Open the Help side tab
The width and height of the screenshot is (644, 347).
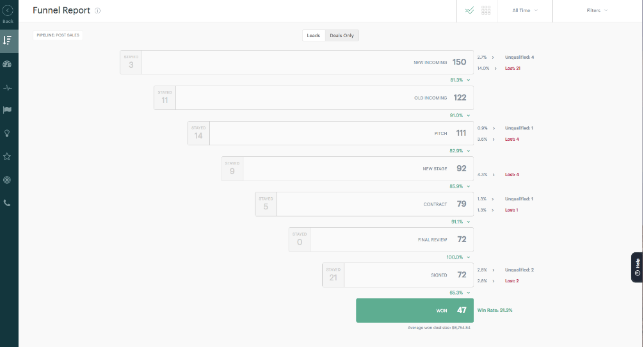coord(637,268)
